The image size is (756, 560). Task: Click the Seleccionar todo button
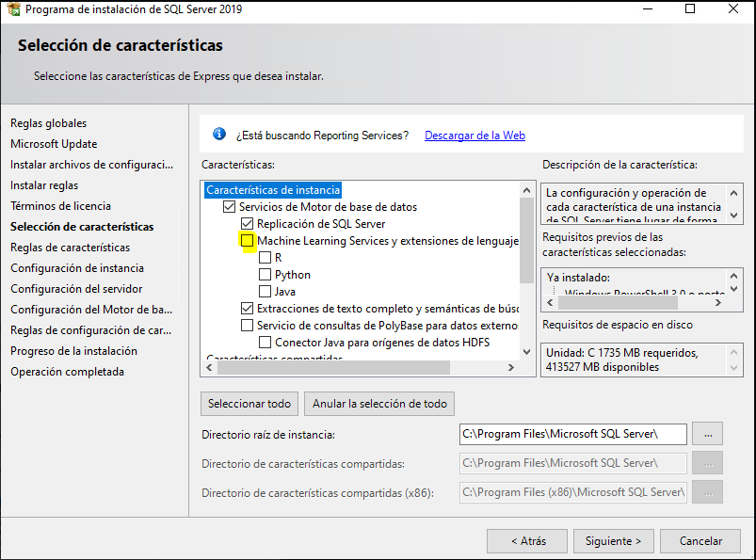click(249, 404)
